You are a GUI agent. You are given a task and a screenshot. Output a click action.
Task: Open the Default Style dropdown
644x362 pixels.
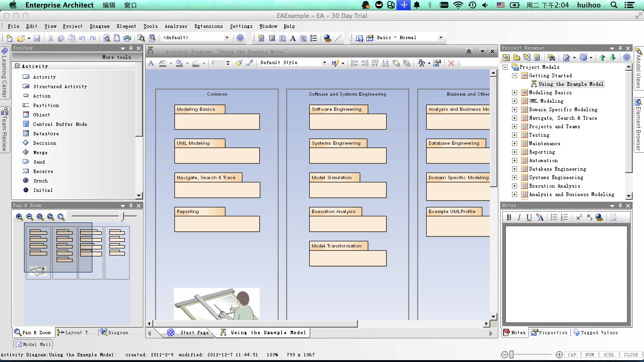(324, 63)
